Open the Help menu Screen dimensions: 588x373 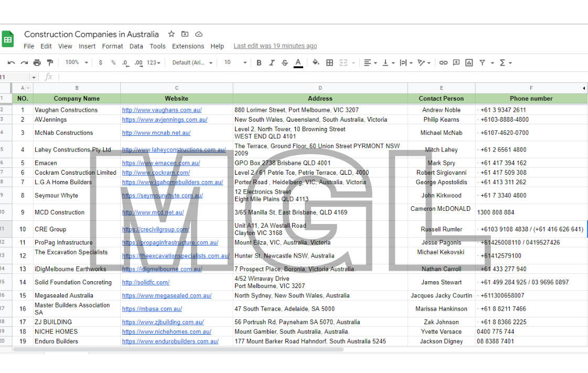(217, 46)
